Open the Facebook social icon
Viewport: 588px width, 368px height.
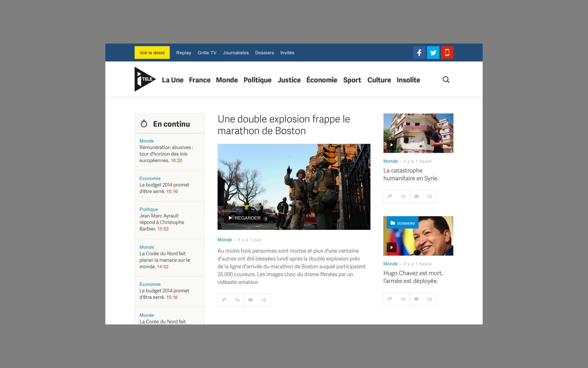(x=419, y=53)
